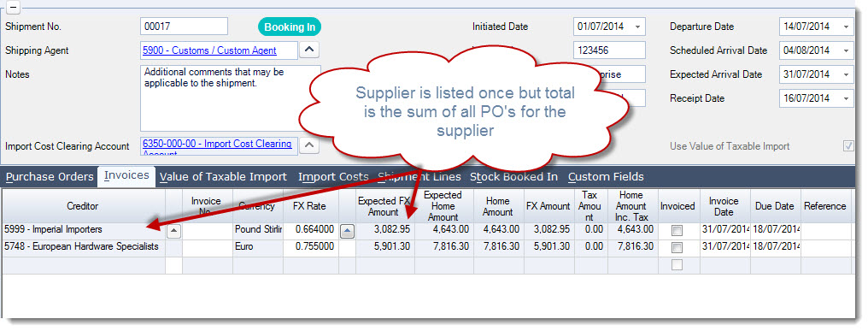Tick Invoiced checkbox for European Hardware Specialists row

coord(677,247)
